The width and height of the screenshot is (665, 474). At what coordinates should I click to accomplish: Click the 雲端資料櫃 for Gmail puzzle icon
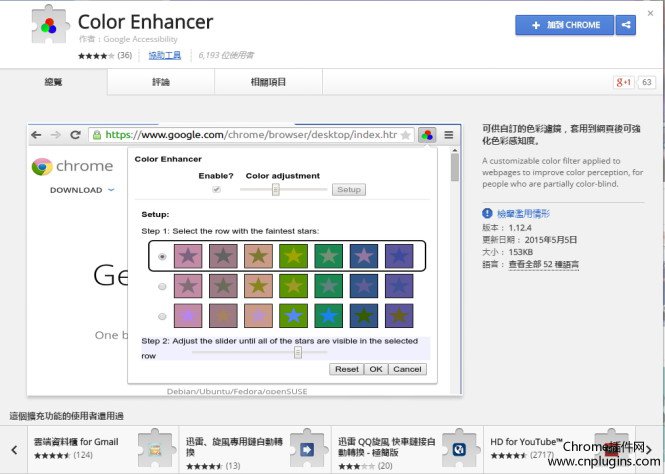pos(155,448)
